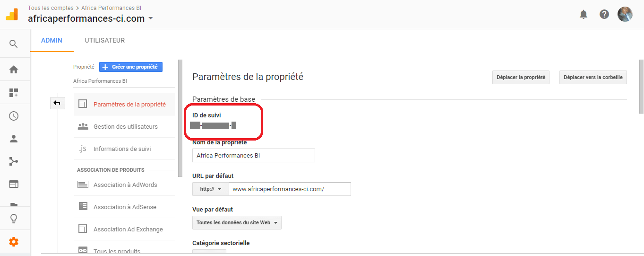This screenshot has width=644, height=256.
Task: Select Gestion des utilisateurs menu item
Action: coord(125,126)
